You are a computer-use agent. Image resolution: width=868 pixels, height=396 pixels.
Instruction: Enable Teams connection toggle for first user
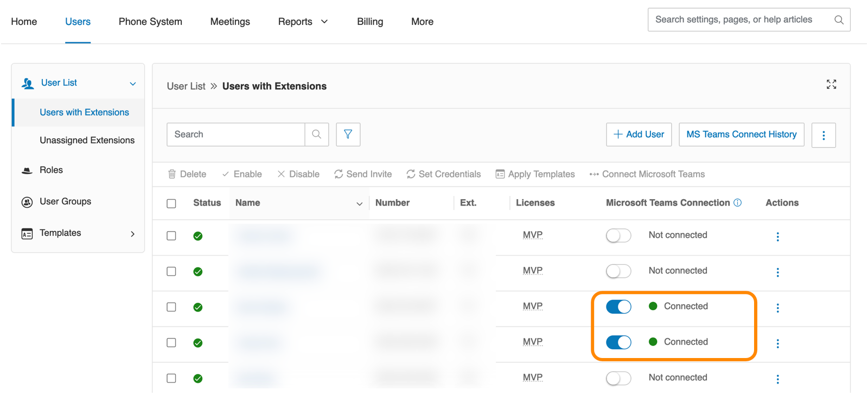618,235
